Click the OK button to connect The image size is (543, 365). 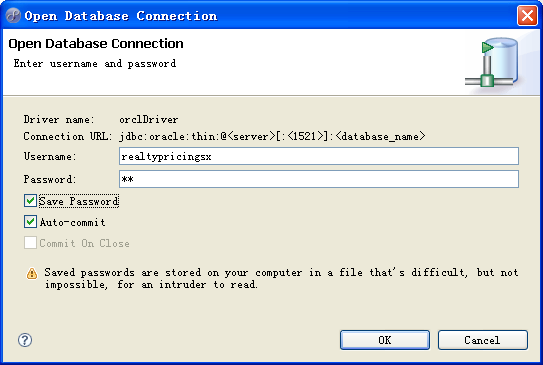pos(385,340)
